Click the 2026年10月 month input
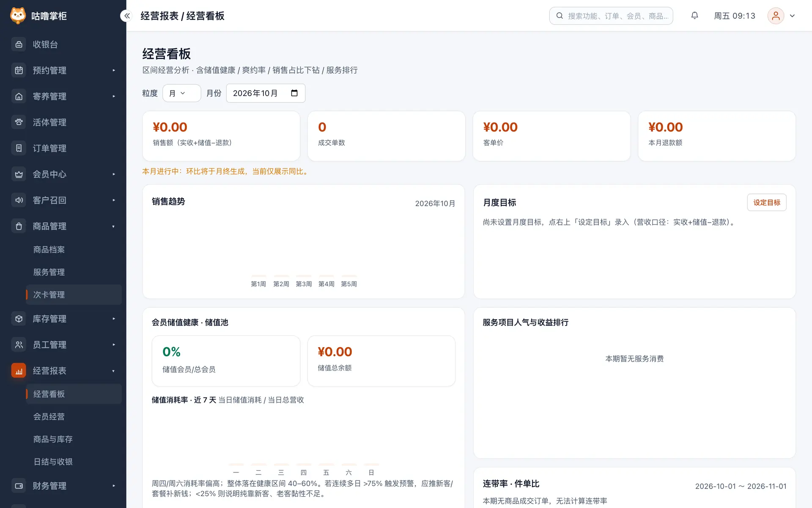 266,93
